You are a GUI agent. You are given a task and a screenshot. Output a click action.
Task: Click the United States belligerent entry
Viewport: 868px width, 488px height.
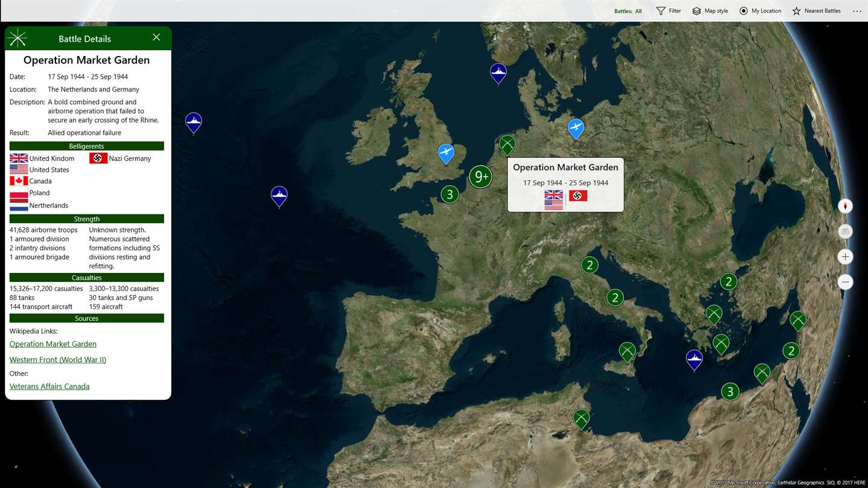40,170
